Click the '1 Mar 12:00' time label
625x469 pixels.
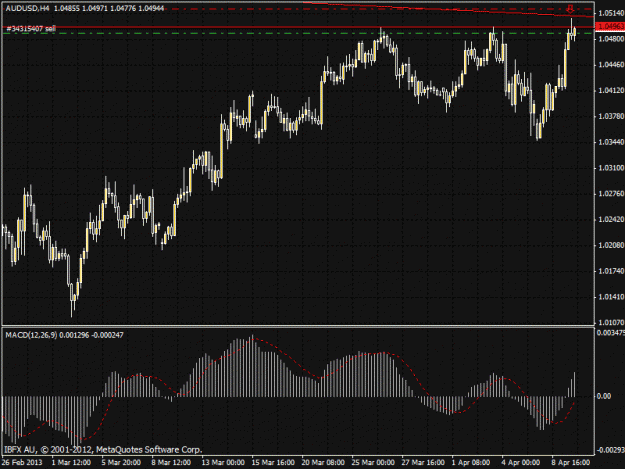pos(71,463)
